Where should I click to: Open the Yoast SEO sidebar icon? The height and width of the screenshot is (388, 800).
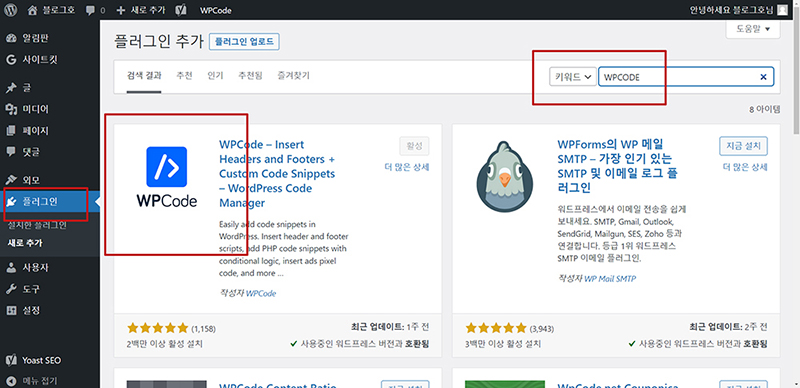(x=11, y=360)
